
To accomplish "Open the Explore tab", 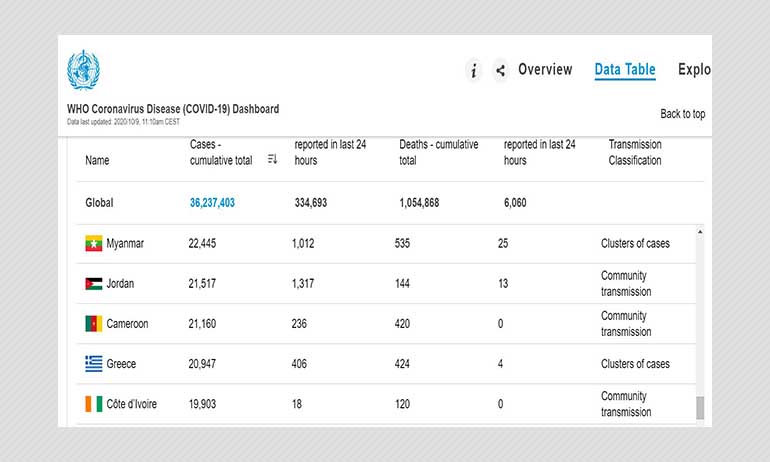I will 694,70.
